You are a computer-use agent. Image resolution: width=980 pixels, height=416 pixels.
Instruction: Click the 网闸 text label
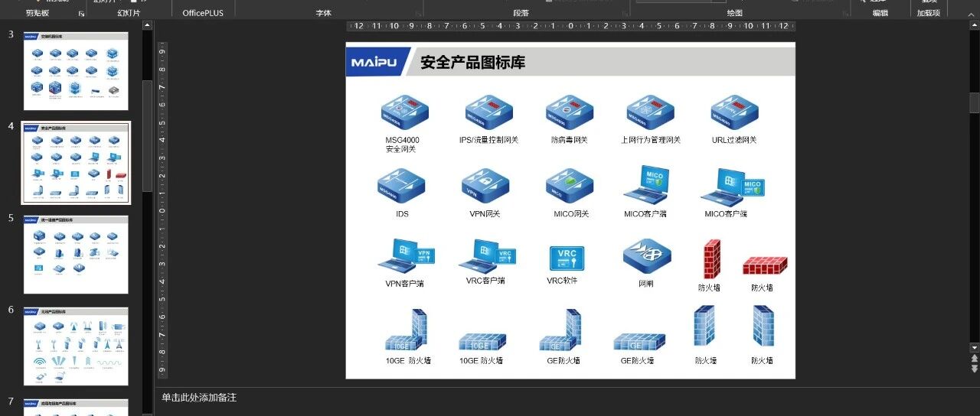pos(646,284)
